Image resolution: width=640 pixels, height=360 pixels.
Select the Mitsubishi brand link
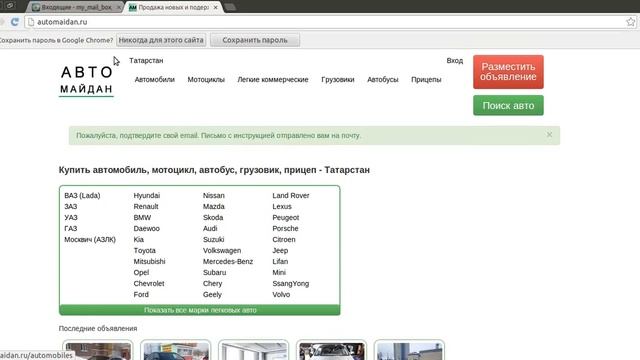pyautogui.click(x=149, y=262)
